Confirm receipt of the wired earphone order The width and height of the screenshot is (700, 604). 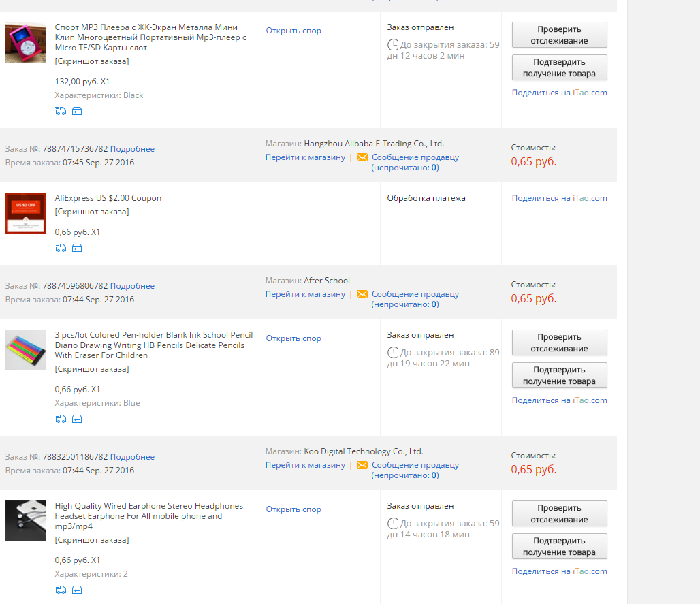tap(559, 546)
